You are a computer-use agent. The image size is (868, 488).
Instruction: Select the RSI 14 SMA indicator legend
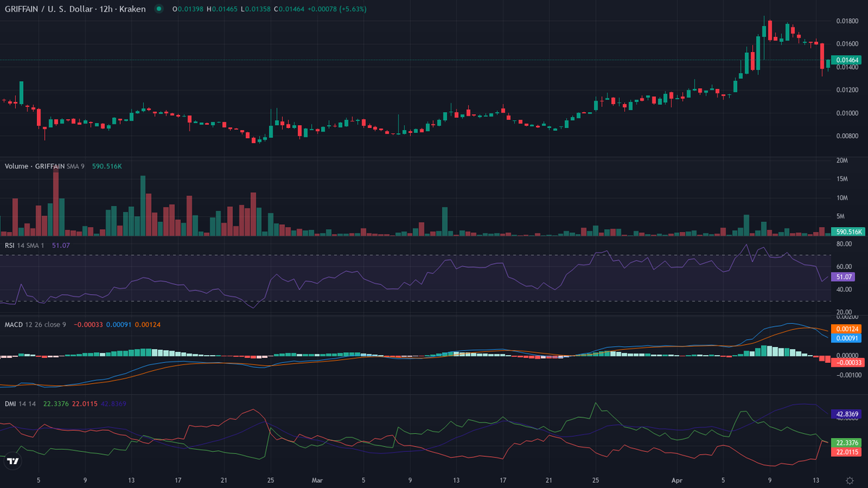[25, 246]
